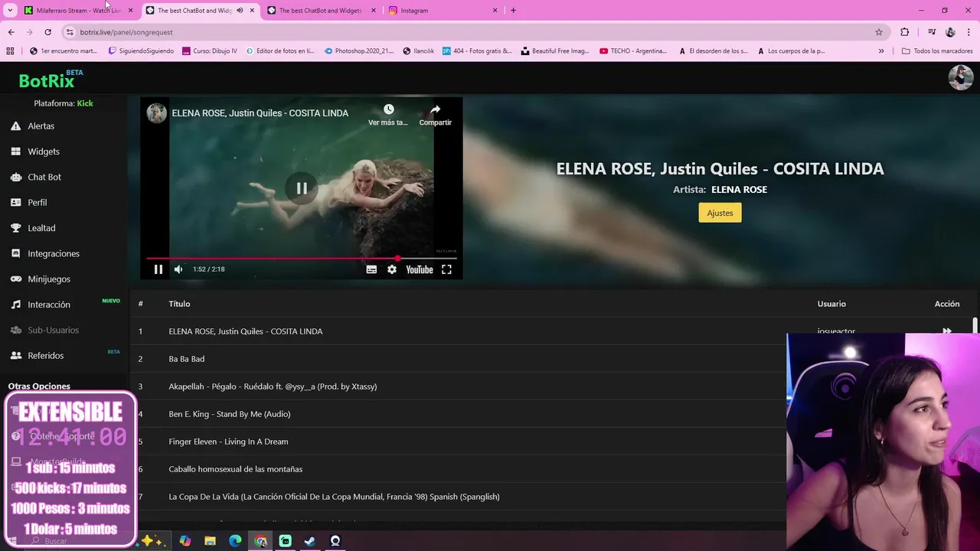Open Chrome extensions puzzle icon
Viewport: 980px width, 551px height.
905,32
